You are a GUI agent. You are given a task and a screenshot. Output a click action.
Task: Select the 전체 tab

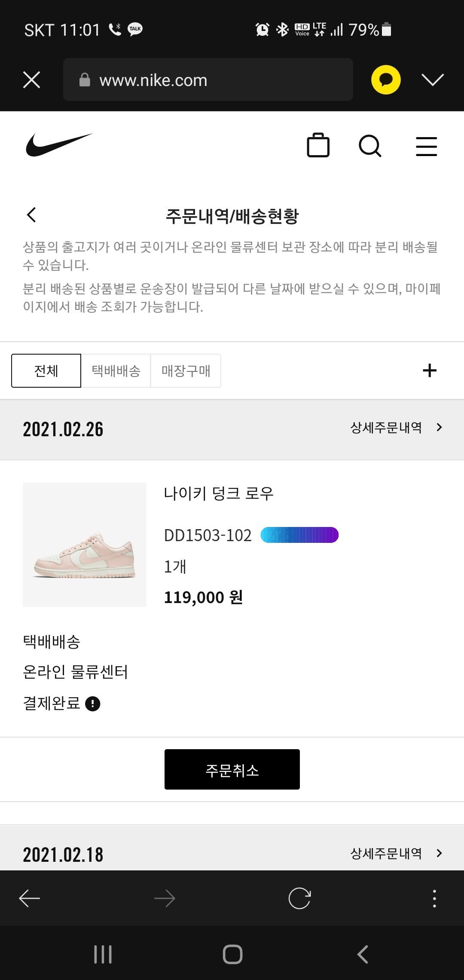[x=46, y=371]
